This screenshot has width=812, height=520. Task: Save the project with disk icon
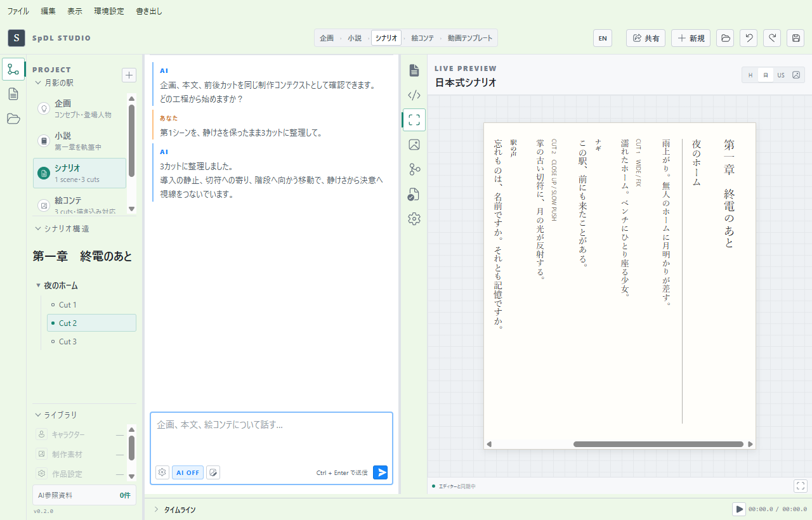[796, 38]
